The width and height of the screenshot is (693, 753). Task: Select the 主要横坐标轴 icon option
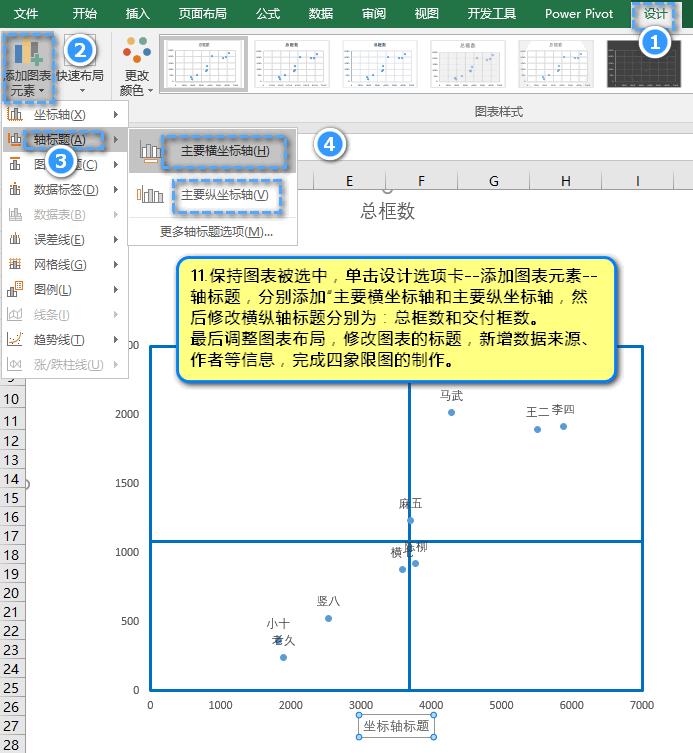click(x=152, y=151)
